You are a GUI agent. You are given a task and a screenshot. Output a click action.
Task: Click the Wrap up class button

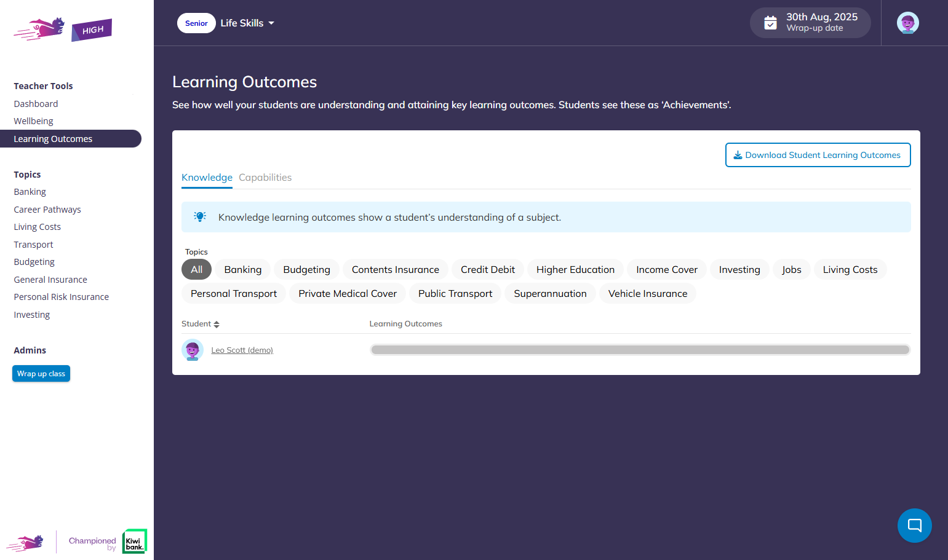click(41, 374)
